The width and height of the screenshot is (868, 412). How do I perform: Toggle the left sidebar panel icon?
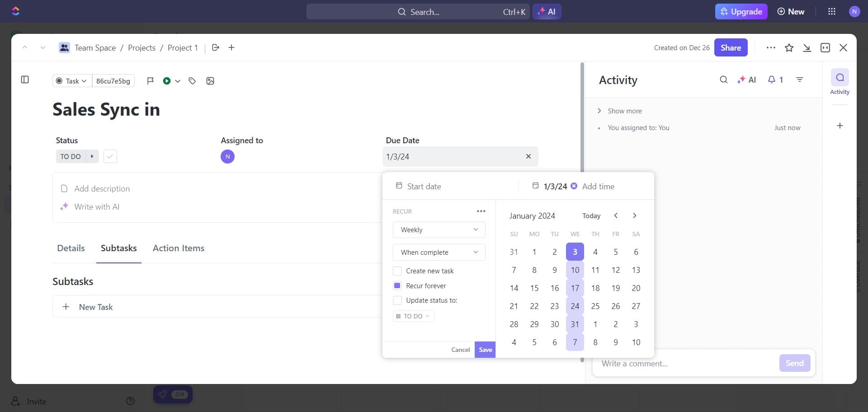tap(25, 80)
